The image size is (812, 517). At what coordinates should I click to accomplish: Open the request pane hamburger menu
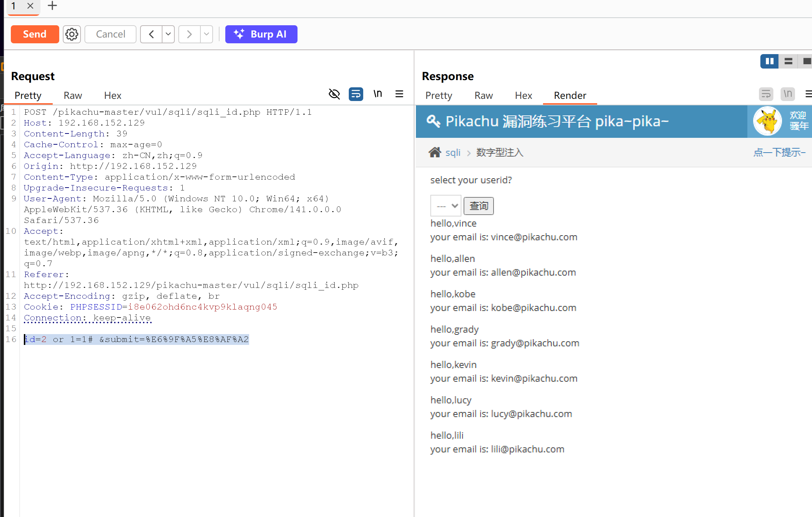399,94
